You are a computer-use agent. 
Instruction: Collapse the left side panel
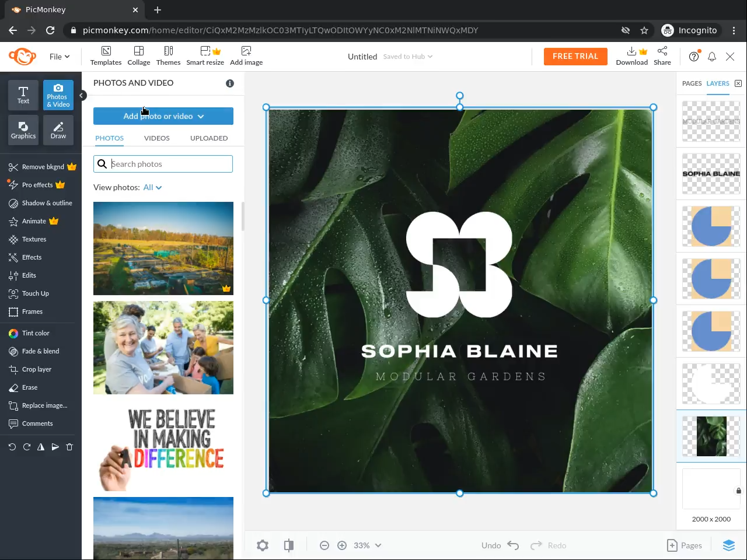[x=82, y=95]
